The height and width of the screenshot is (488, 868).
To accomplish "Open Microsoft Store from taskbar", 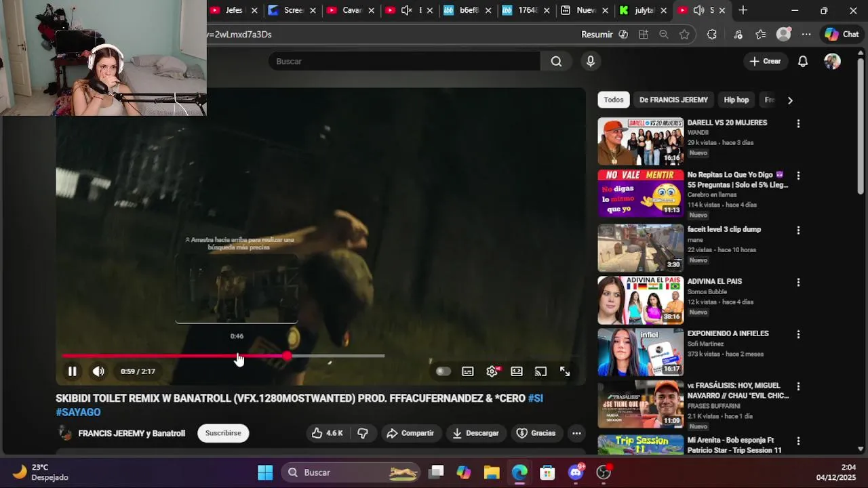I will (x=547, y=472).
